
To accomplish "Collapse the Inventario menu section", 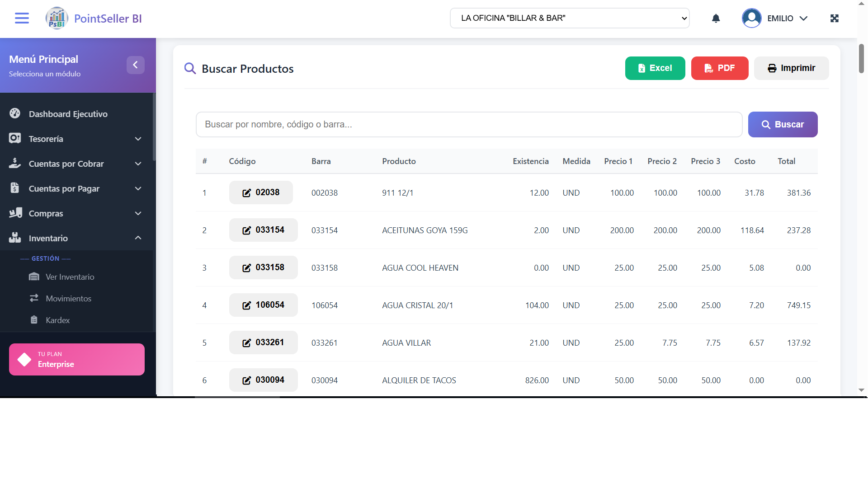I will [138, 238].
